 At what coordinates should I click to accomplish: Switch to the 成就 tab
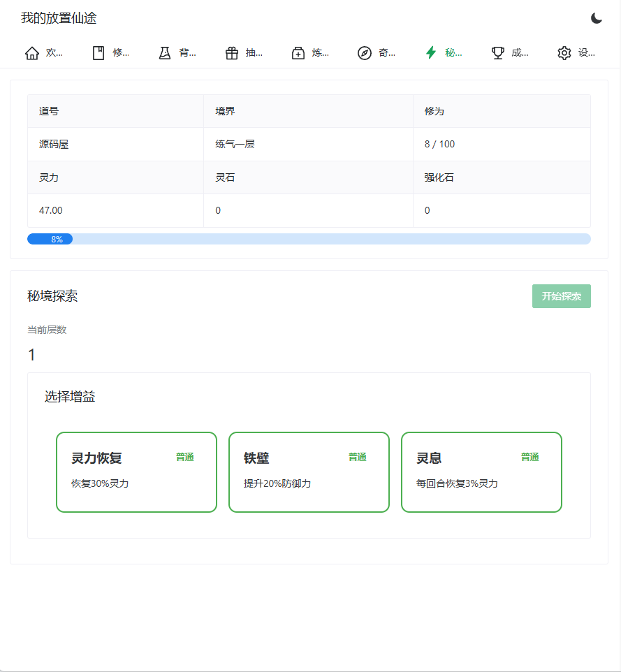[x=511, y=52]
